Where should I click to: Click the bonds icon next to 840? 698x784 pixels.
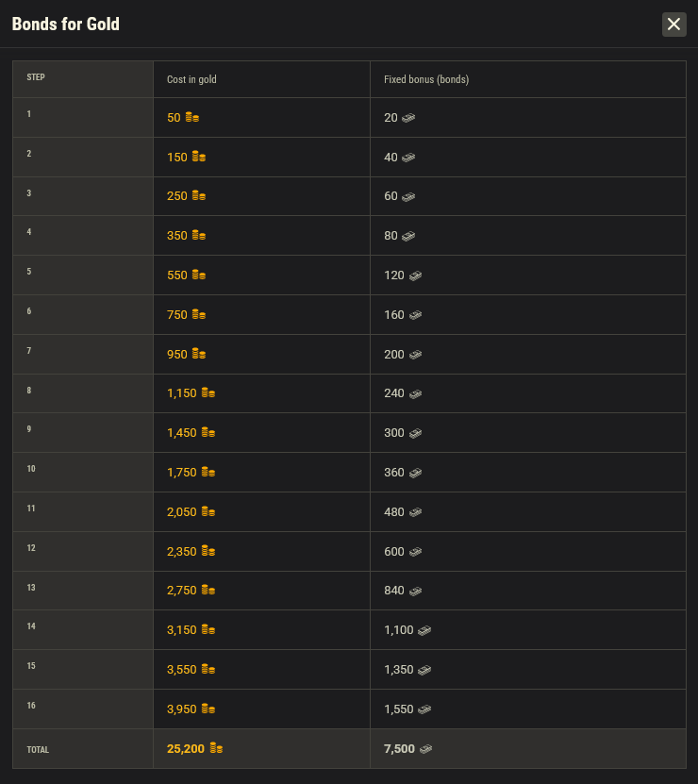coord(415,591)
